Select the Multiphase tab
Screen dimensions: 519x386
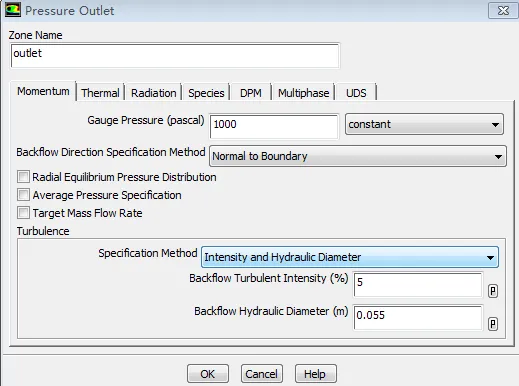[x=303, y=93]
